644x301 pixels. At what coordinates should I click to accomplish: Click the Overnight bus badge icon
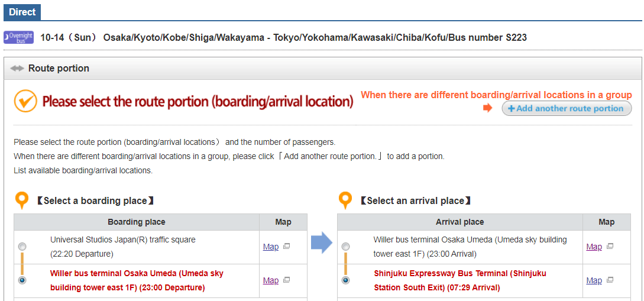click(x=18, y=38)
